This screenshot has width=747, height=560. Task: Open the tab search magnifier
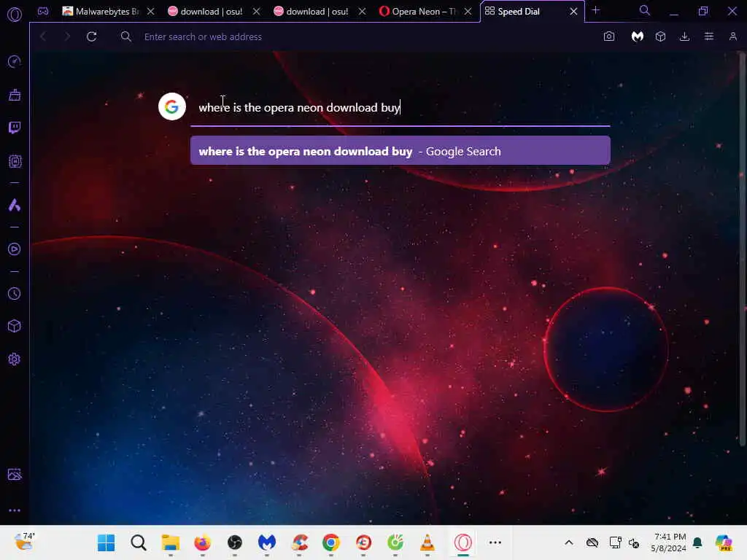(x=645, y=10)
